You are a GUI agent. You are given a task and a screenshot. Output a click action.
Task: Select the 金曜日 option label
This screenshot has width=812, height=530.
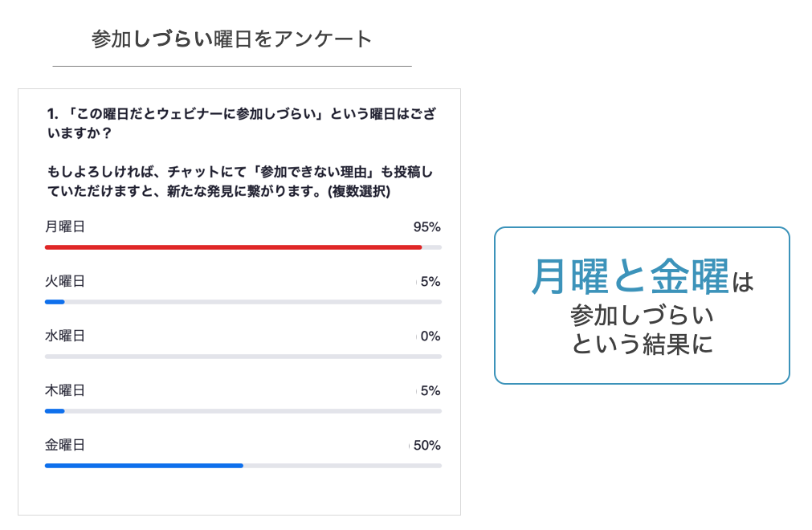tap(65, 445)
